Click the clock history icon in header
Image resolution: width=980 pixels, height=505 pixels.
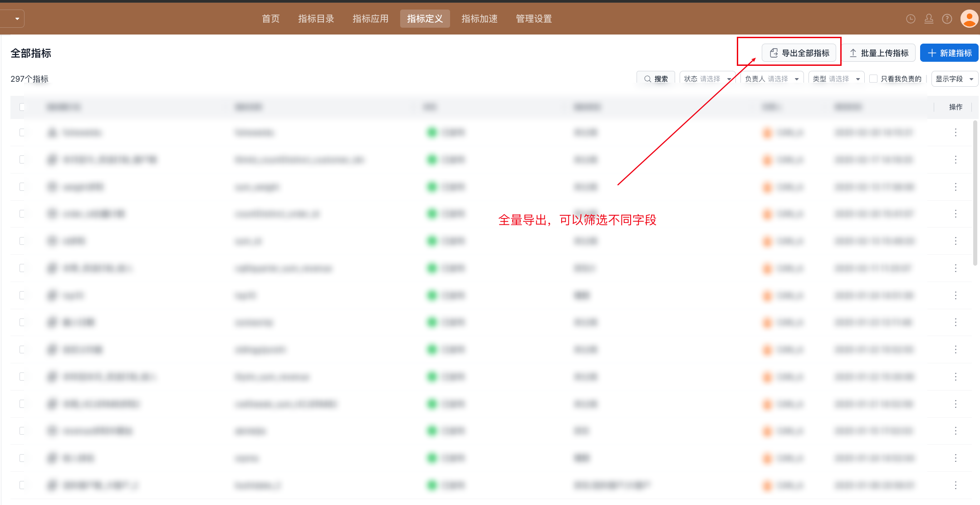coord(911,19)
